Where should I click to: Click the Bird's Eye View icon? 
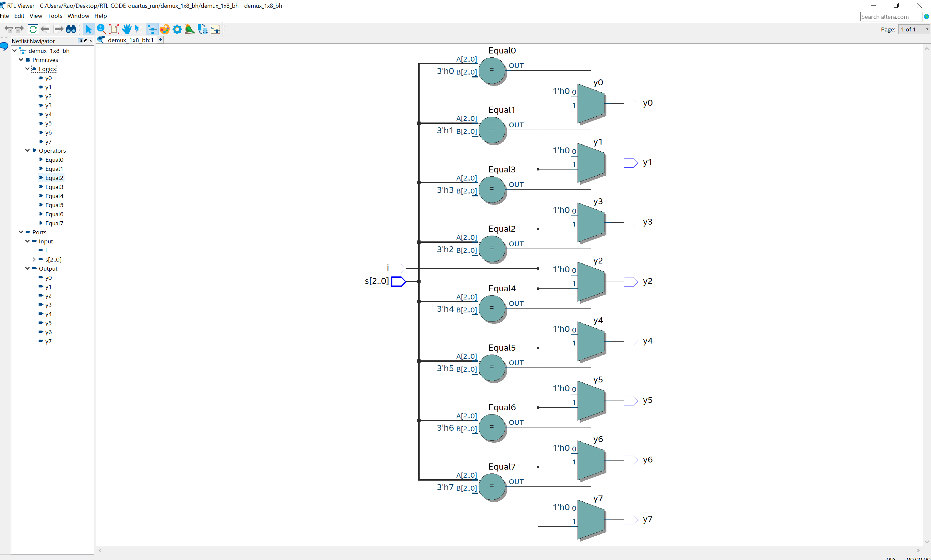(190, 29)
